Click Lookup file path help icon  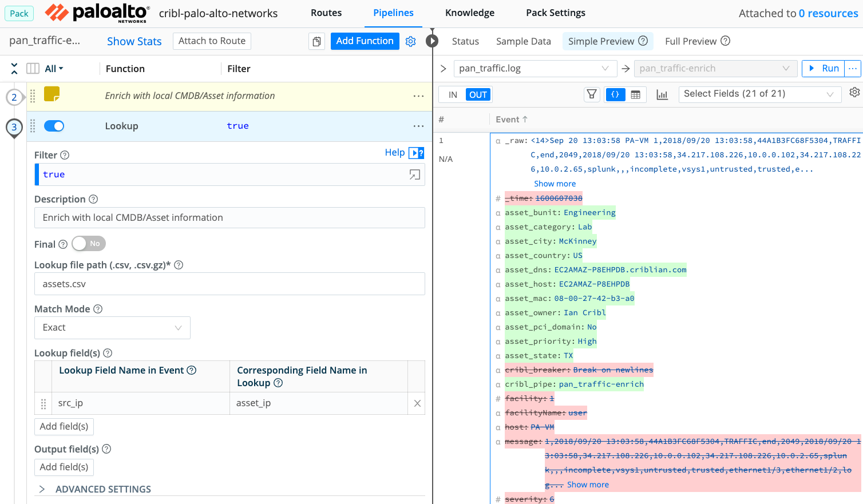pyautogui.click(x=179, y=265)
